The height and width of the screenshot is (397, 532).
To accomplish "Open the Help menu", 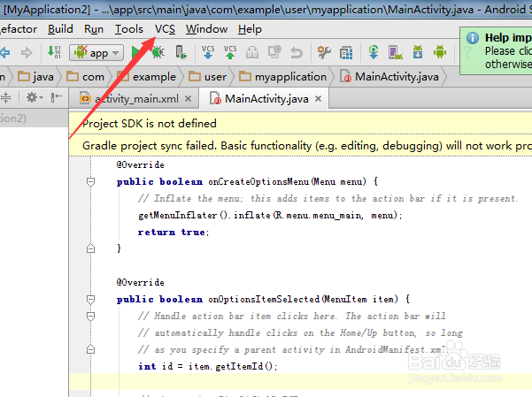I will coord(250,29).
